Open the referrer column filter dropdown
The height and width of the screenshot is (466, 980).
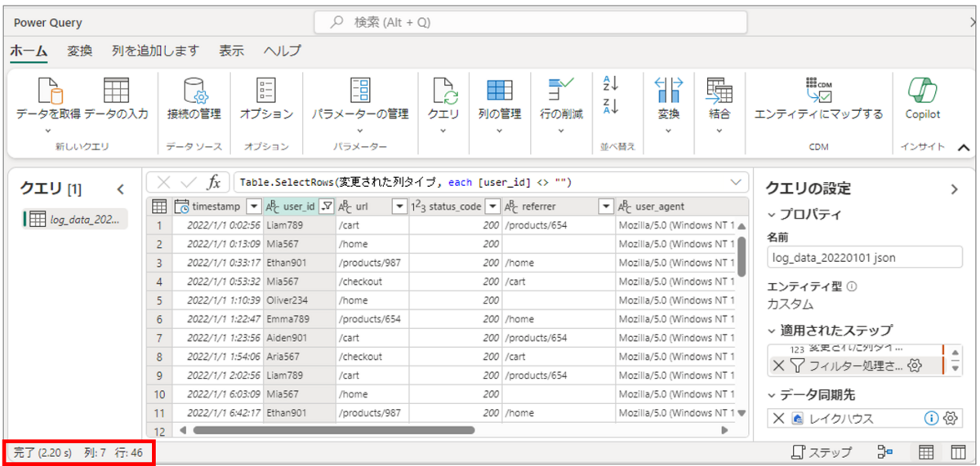click(x=605, y=206)
